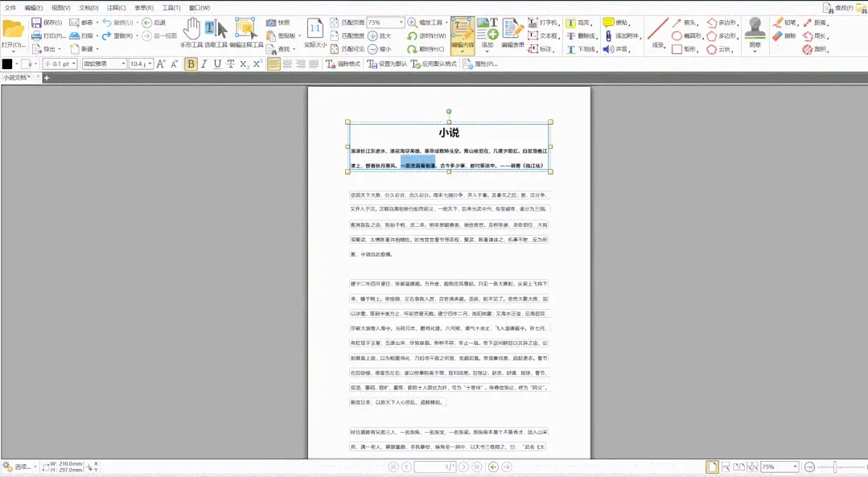Click the Zoom Out minus icon (缩小)
Image resolution: width=868 pixels, height=477 pixels.
(372, 49)
